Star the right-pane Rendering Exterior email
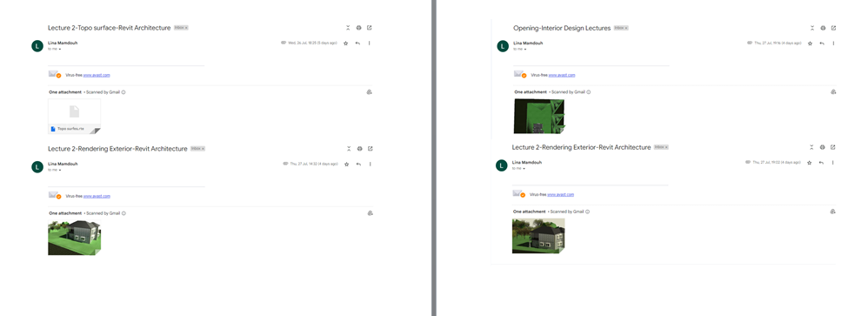Image resolution: width=868 pixels, height=316 pixels. coord(810,163)
